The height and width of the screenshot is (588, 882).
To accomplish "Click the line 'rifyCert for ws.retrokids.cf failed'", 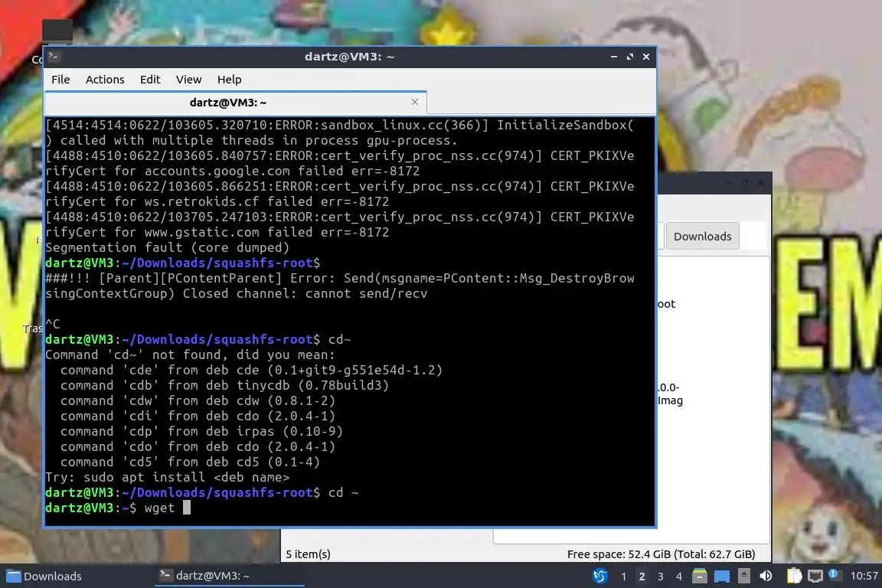I will pyautogui.click(x=217, y=201).
